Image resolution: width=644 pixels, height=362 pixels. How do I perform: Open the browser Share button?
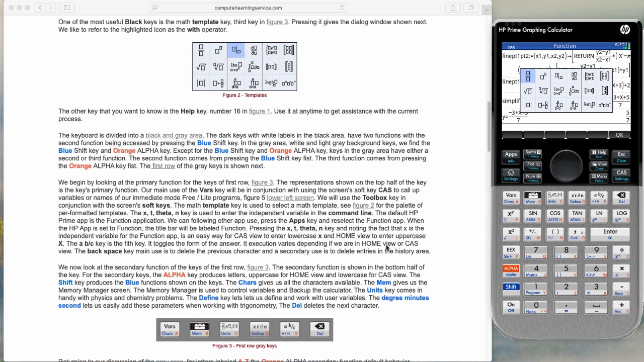point(453,8)
